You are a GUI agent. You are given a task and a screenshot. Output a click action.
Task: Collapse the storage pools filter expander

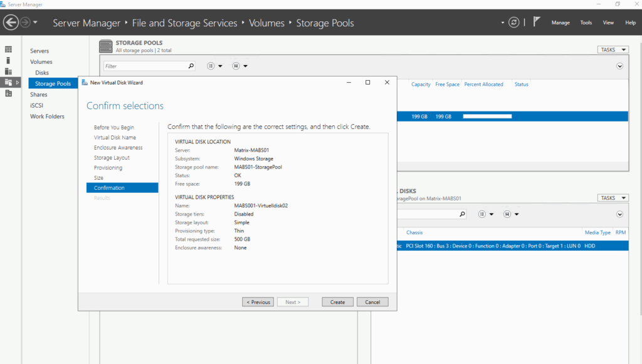[619, 66]
